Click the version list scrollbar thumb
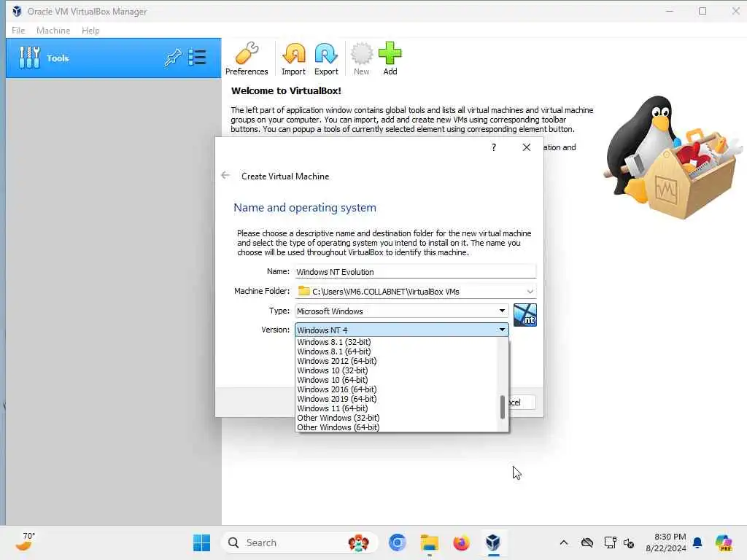Viewport: 747px width, 560px height. 503,408
